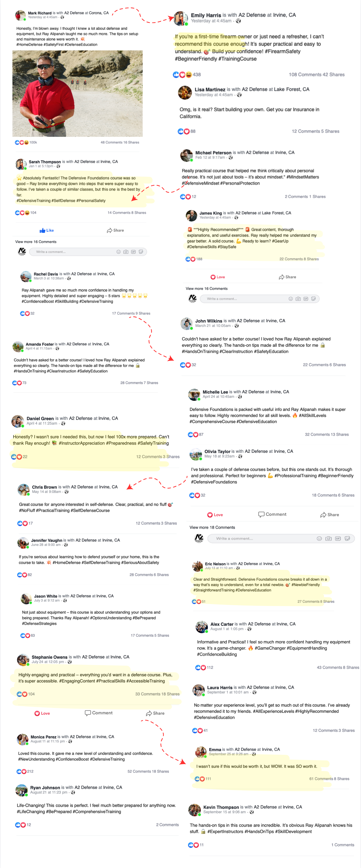Share James King's post
Image resolution: width=361 pixels, height=868 pixels.
288,277
